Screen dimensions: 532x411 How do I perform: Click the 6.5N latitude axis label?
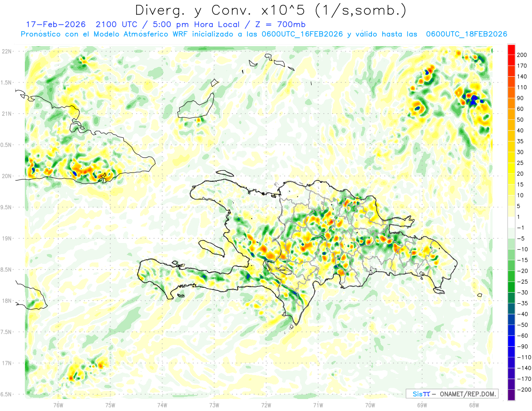pyautogui.click(x=7, y=394)
